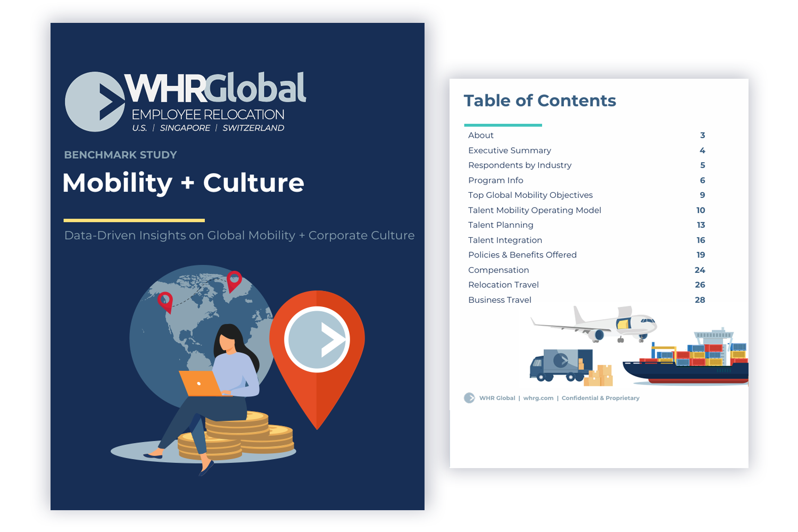This screenshot has width=798, height=532.
Task: Click SINGAPORE in the logo locations
Action: click(x=185, y=128)
